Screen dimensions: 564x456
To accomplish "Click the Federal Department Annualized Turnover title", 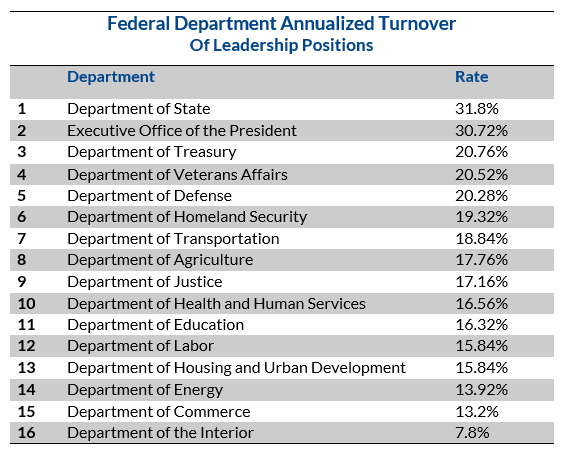I will click(x=282, y=24).
